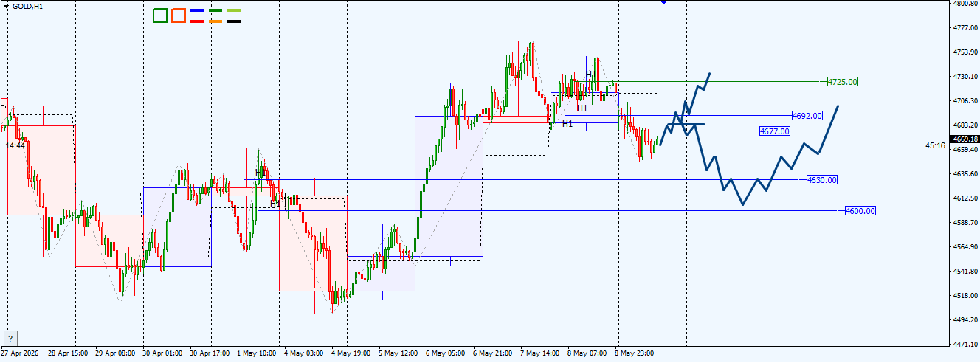980x363 pixels.
Task: Click the current price tag 4669.18
Action: coord(965,139)
